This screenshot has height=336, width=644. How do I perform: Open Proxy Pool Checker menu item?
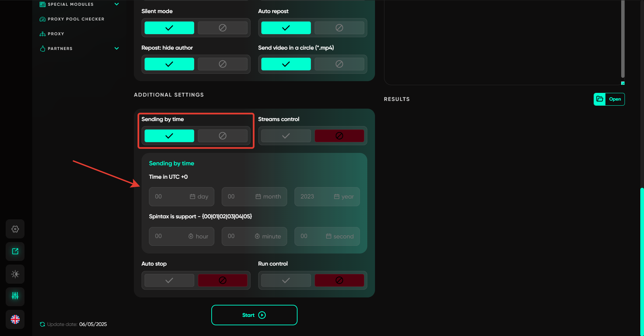click(76, 19)
